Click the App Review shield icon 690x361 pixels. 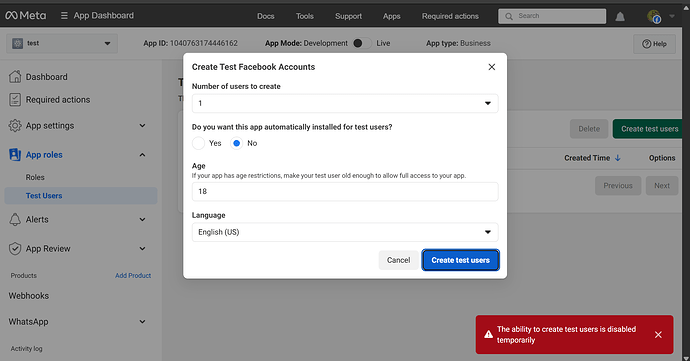pos(15,248)
